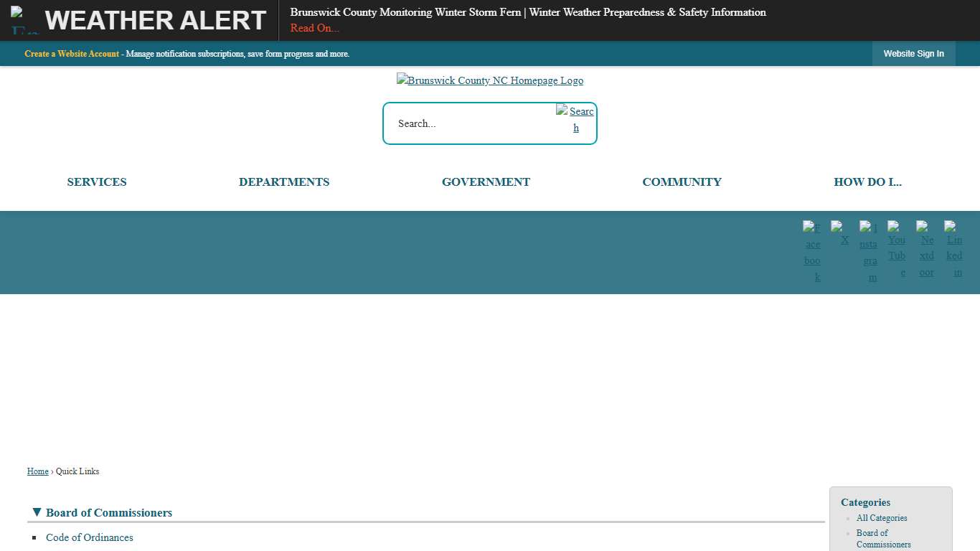The height and width of the screenshot is (551, 980).
Task: Open the YouTube social media icon
Action: tap(897, 248)
